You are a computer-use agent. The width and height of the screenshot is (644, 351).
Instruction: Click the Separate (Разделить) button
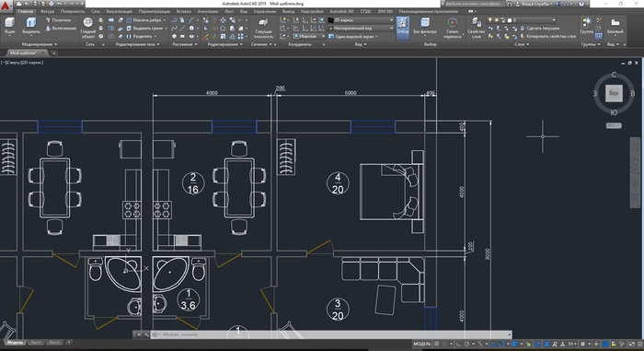(x=141, y=36)
